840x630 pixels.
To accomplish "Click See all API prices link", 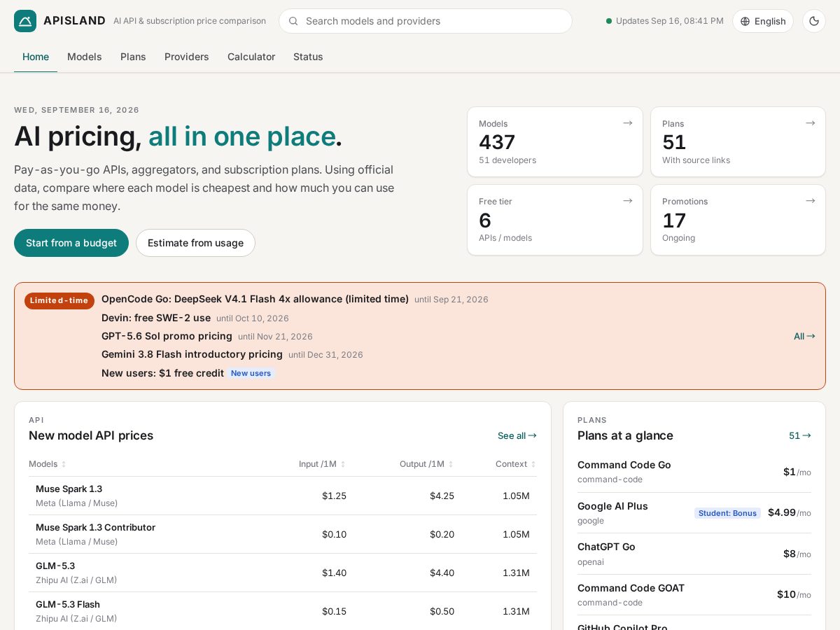I will (517, 435).
